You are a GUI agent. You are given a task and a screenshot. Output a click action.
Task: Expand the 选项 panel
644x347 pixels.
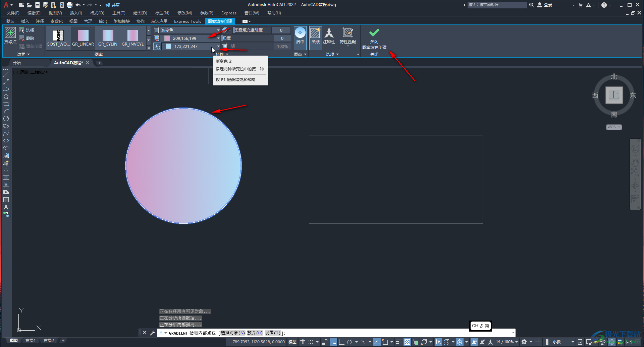tap(332, 54)
